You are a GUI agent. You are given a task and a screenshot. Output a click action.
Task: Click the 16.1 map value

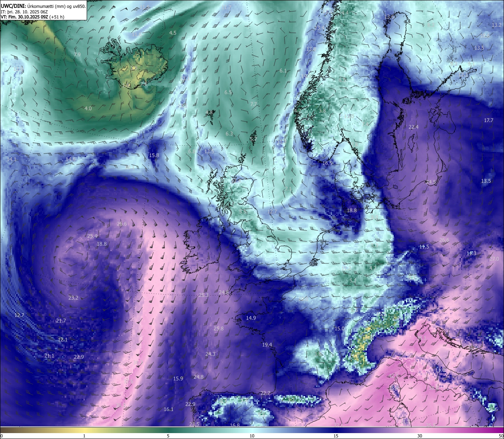(x=169, y=409)
